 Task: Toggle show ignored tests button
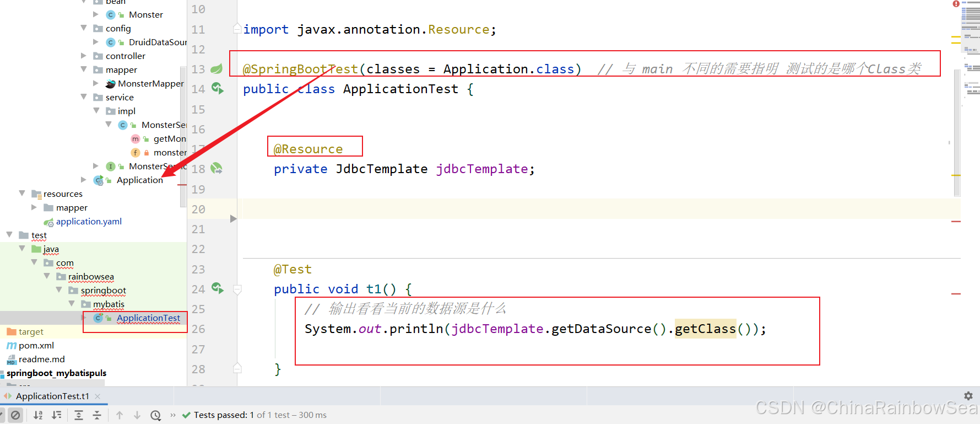tap(15, 415)
